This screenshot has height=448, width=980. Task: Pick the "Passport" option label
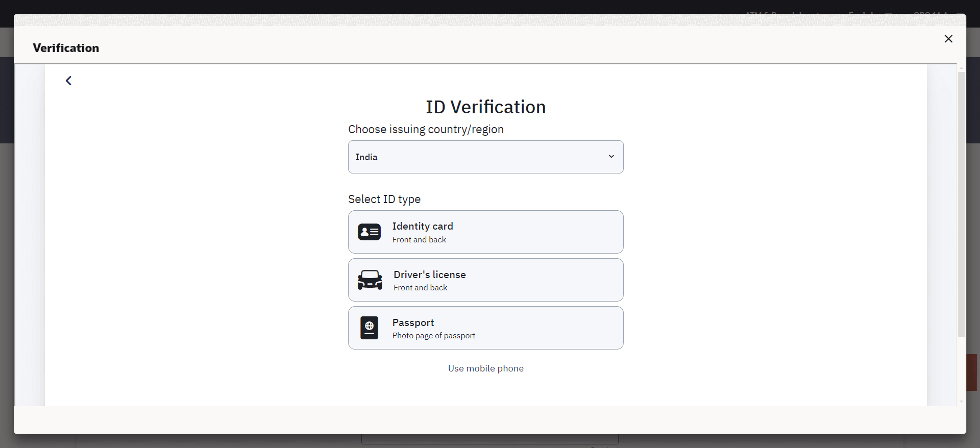tap(413, 322)
